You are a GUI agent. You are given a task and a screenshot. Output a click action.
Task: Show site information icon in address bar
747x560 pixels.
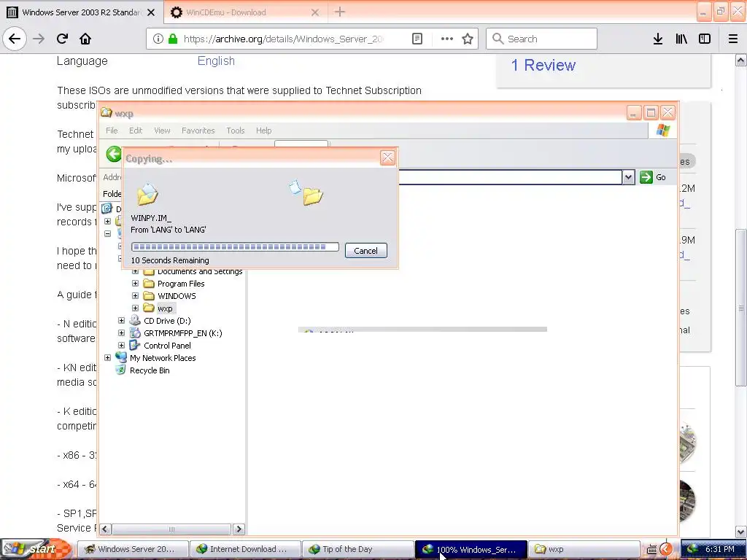(158, 39)
